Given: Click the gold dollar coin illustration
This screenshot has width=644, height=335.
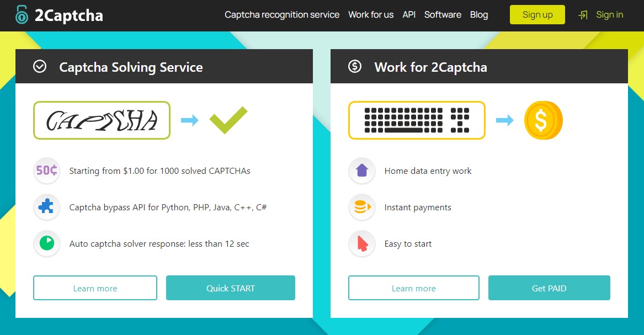Looking at the screenshot, I should click(x=543, y=120).
